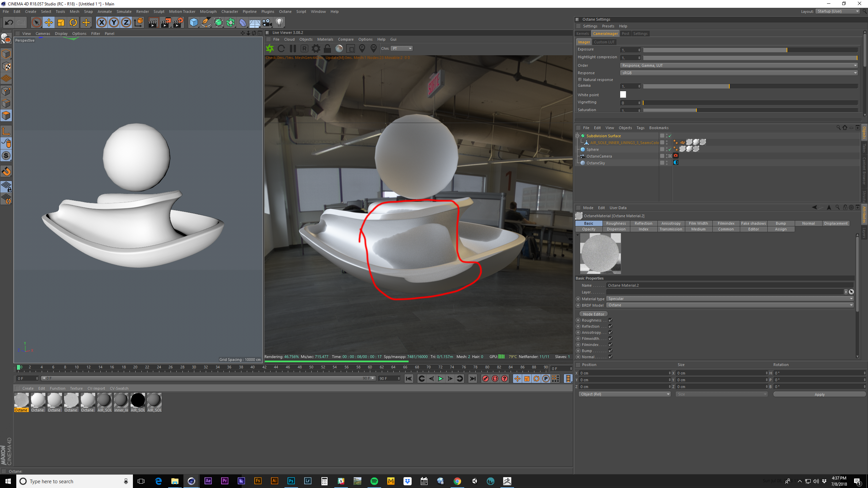This screenshot has width=868, height=488.
Task: Click the Apply button in the coordinates panel
Action: coord(819,394)
